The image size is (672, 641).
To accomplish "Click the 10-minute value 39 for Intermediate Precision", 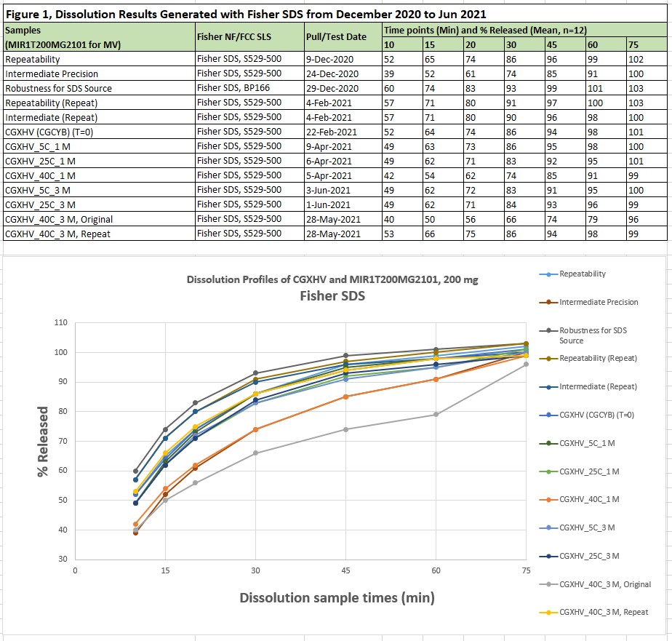I will click(402, 73).
